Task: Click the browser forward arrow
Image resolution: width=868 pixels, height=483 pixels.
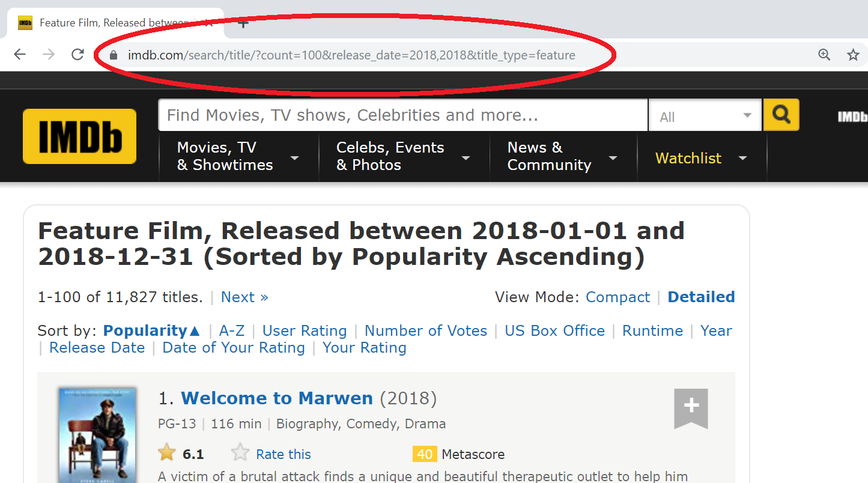Action: pyautogui.click(x=49, y=55)
